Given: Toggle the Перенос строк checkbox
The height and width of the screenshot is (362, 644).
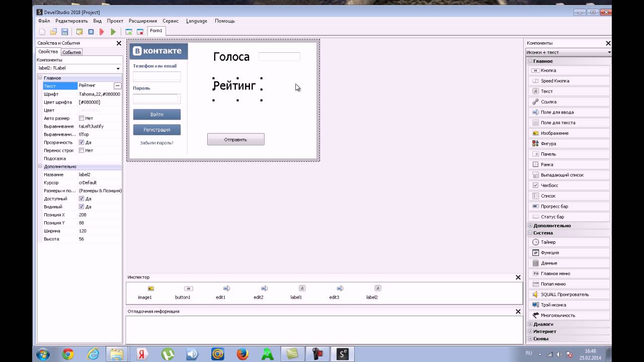Looking at the screenshot, I should [82, 150].
